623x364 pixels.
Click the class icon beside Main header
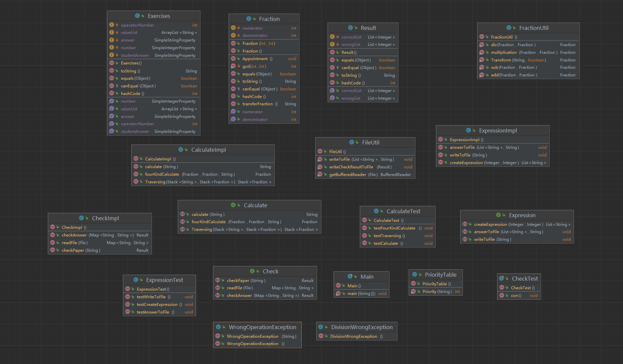[350, 277]
